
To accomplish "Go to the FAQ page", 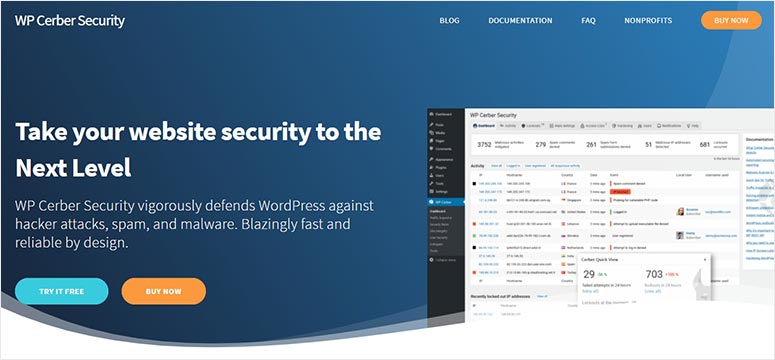I will tap(588, 21).
